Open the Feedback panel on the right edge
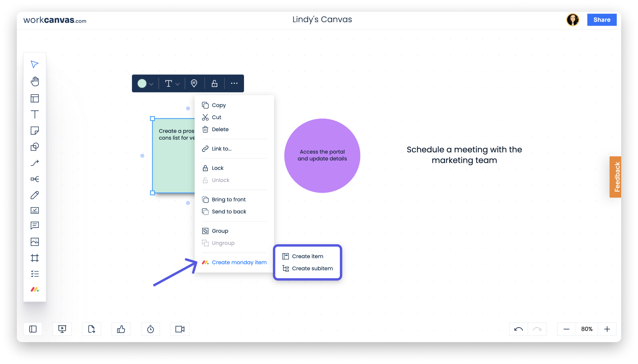This screenshot has width=638, height=364. click(616, 176)
